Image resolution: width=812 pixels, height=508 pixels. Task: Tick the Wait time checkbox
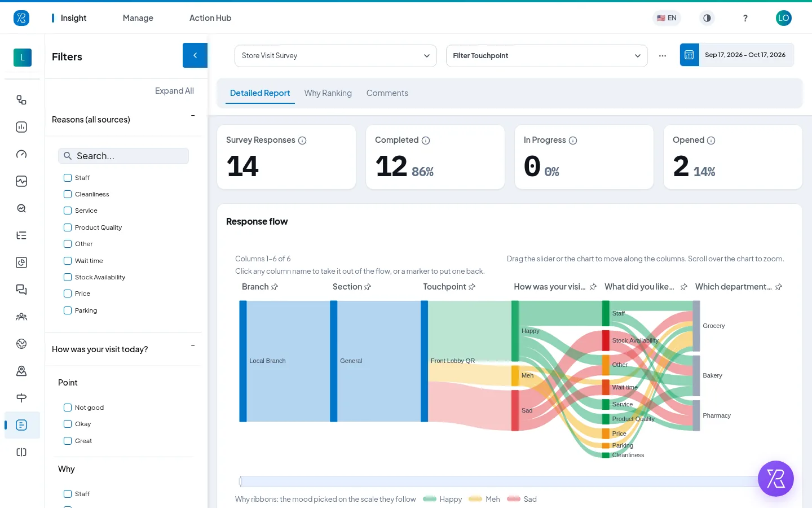(68, 261)
